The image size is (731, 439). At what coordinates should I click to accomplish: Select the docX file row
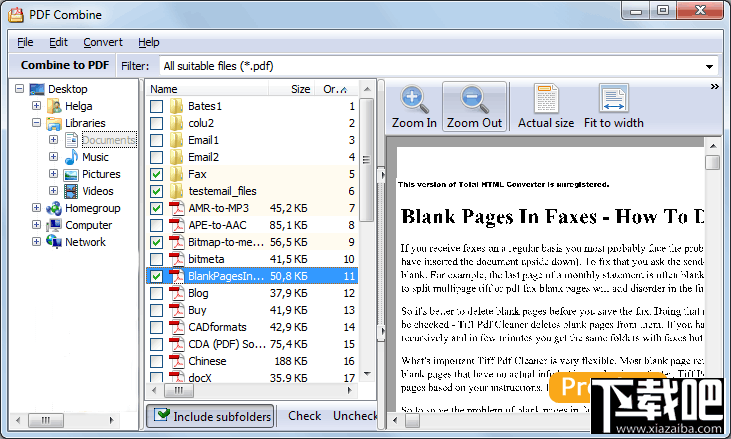pyautogui.click(x=252, y=377)
